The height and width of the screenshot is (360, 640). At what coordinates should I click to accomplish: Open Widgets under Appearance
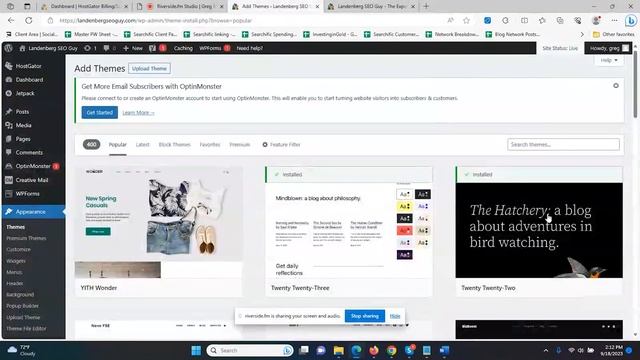tap(16, 261)
